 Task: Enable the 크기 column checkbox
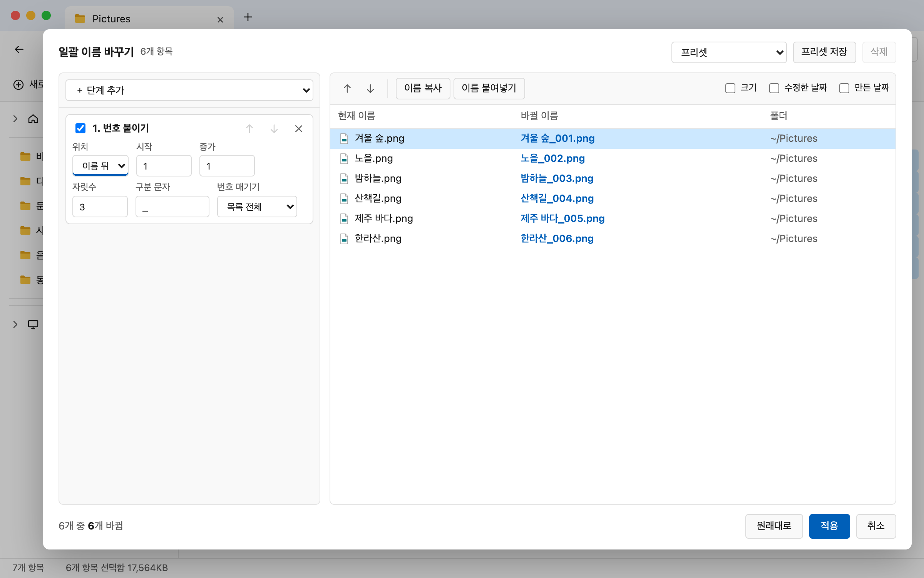click(x=730, y=88)
